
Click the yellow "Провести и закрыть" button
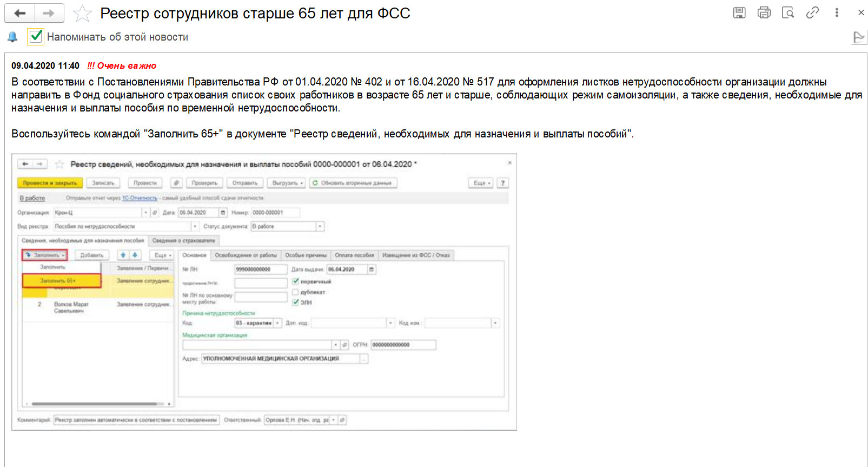point(50,183)
